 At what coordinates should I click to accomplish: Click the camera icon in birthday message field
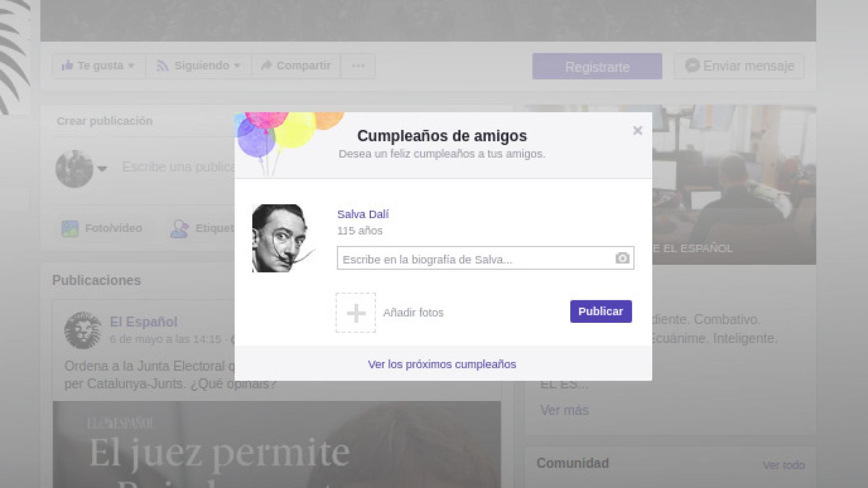[x=622, y=258]
